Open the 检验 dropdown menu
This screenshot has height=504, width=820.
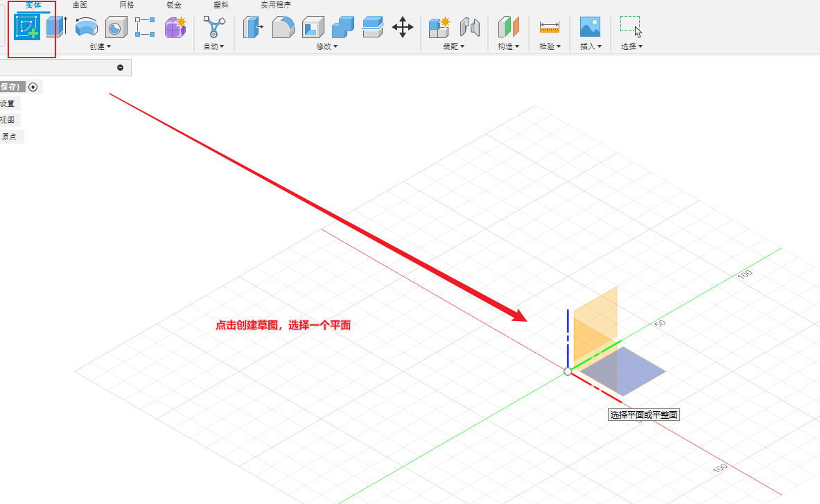[x=550, y=46]
